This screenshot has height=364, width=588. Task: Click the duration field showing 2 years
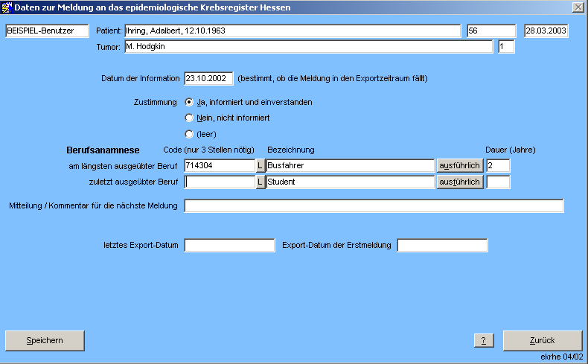point(498,165)
